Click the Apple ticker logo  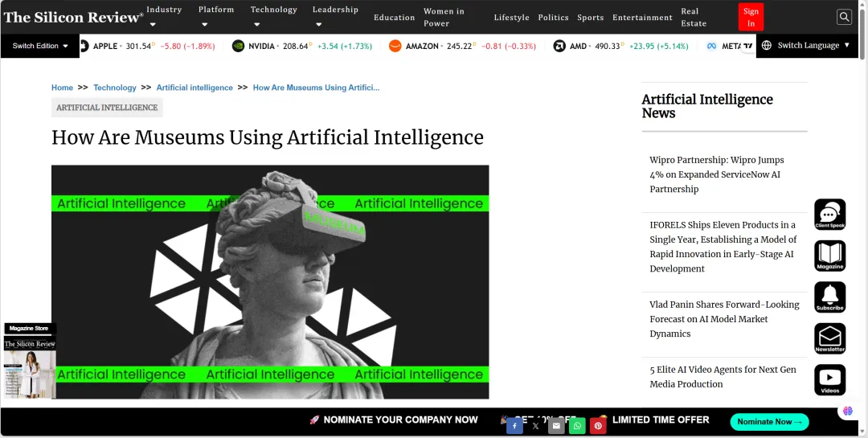(84, 46)
